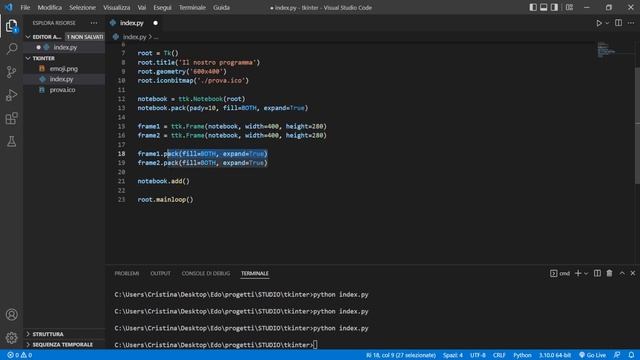
Task: Open editor more actions menu
Action: [631, 23]
